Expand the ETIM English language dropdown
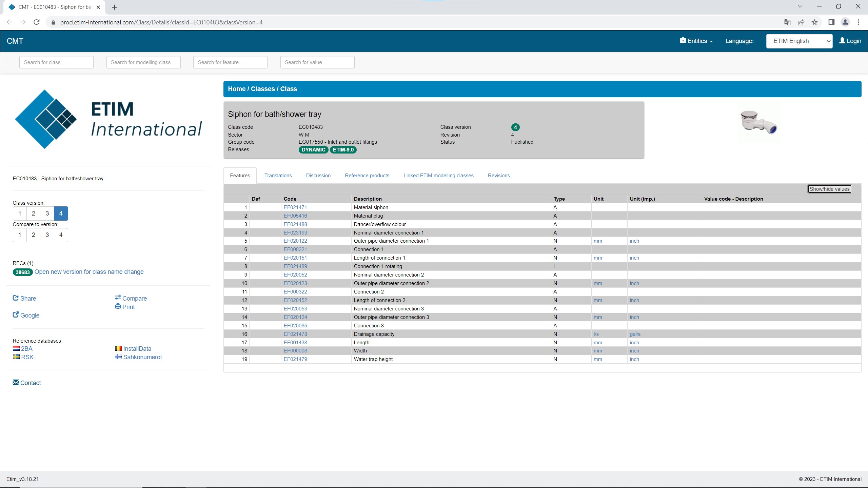Screen dimensions: 868x488 click(799, 41)
